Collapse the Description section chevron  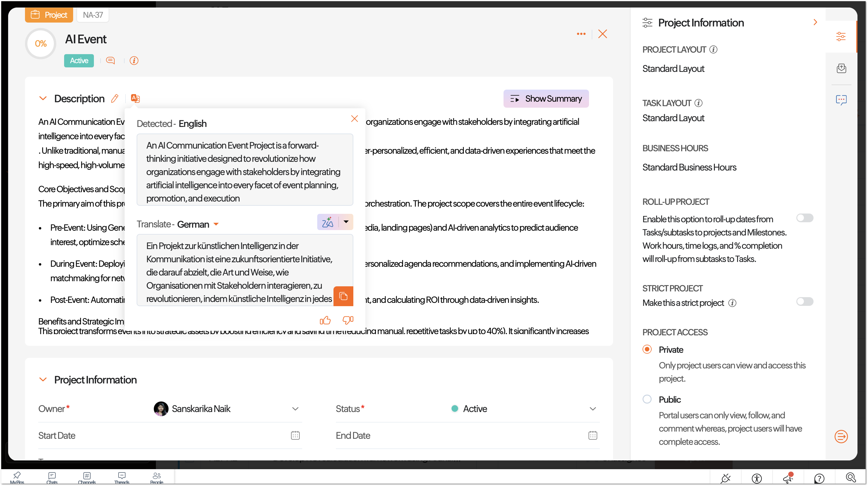pos(43,98)
